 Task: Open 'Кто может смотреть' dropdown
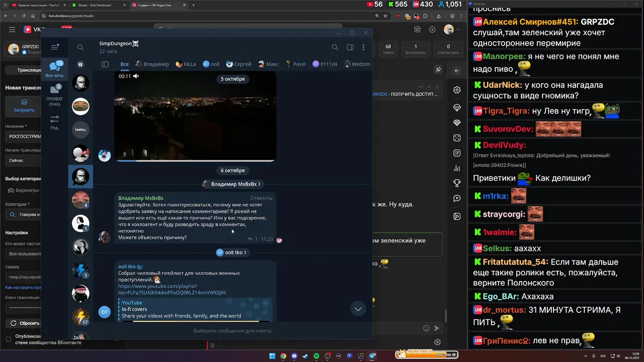(24, 254)
